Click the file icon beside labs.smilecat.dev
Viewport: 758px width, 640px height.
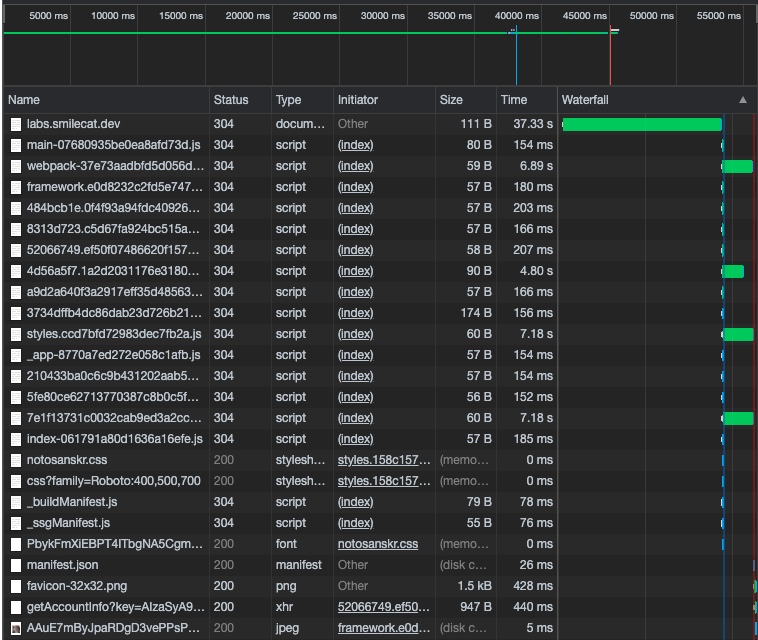click(15, 124)
